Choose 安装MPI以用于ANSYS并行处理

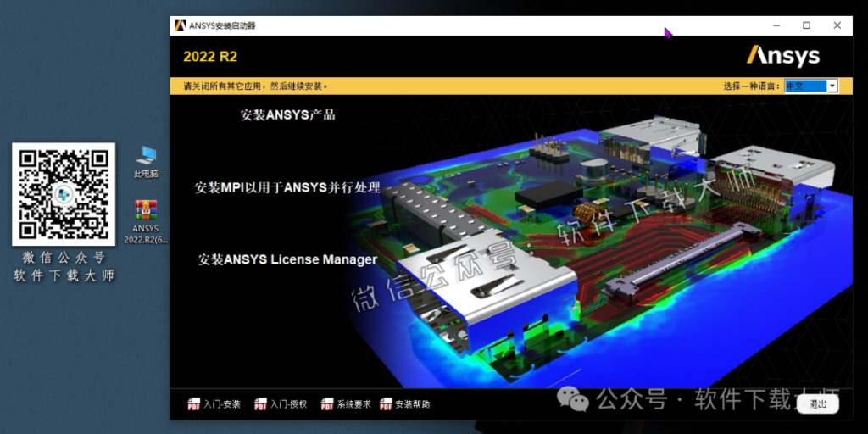point(287,187)
